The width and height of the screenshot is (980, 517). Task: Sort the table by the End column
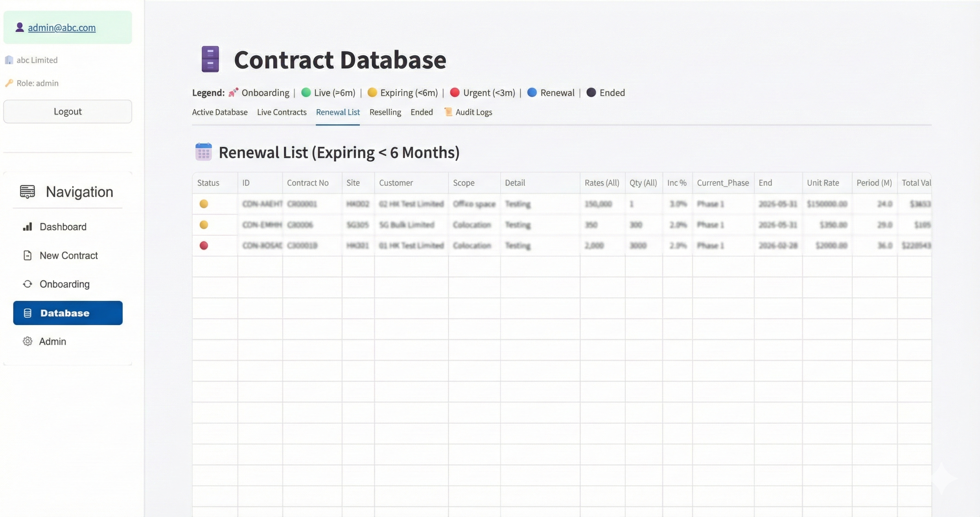click(765, 183)
